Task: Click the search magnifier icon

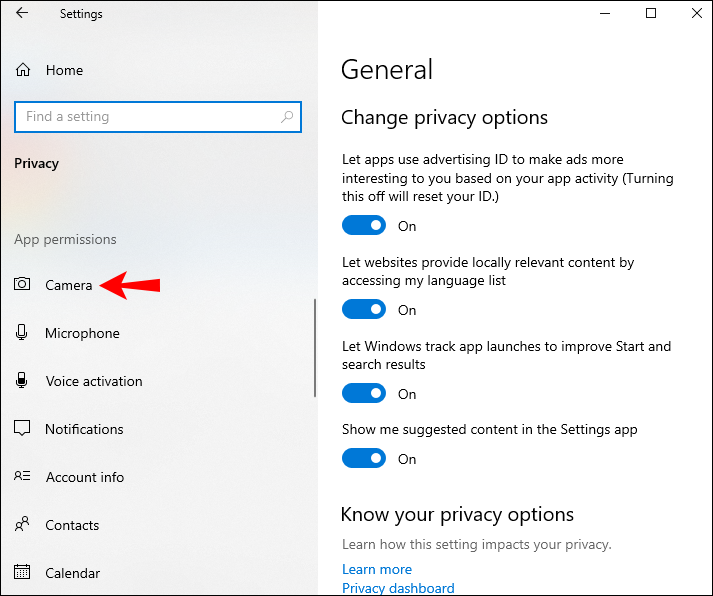Action: (x=287, y=117)
